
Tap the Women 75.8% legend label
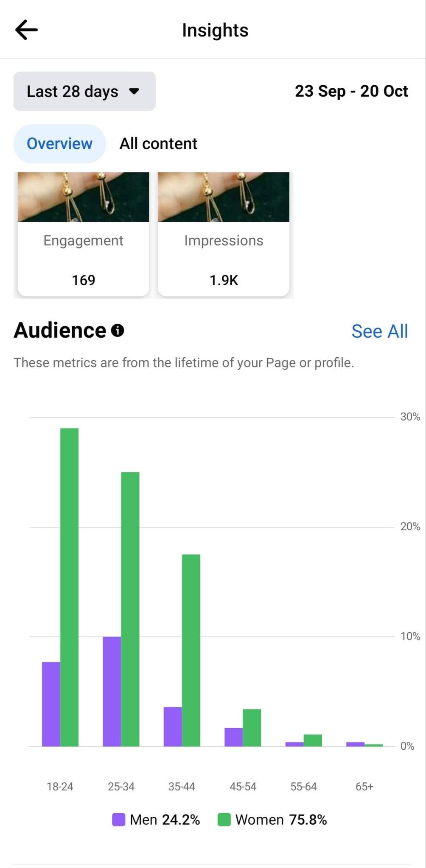(281, 820)
